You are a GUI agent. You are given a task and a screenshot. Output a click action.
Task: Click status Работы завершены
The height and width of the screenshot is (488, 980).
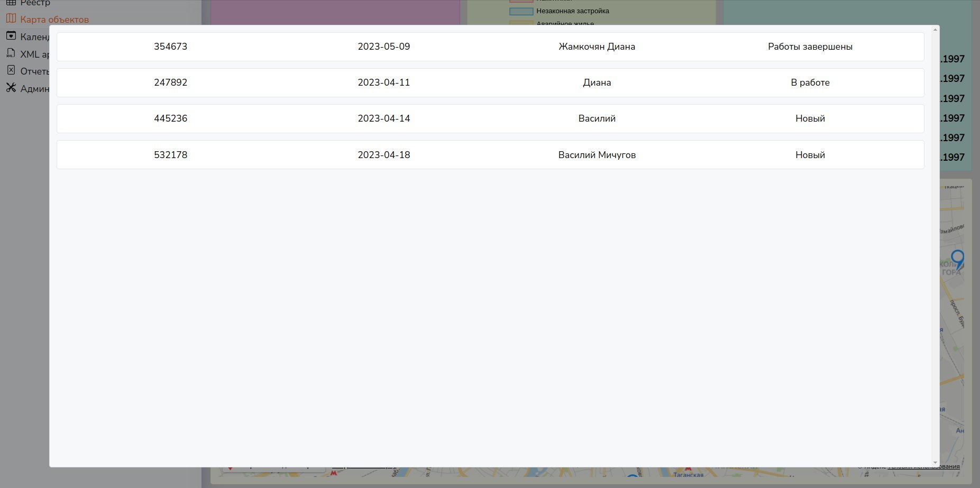(x=810, y=47)
